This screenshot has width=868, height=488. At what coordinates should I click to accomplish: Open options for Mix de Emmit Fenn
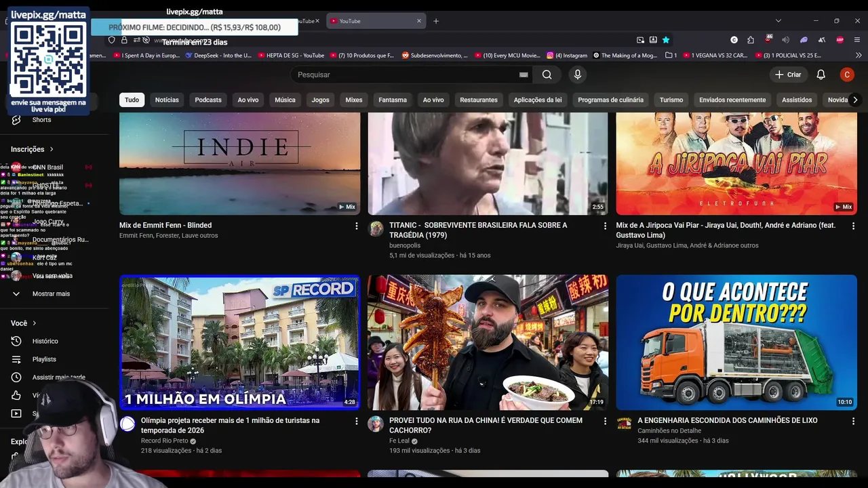tap(357, 226)
